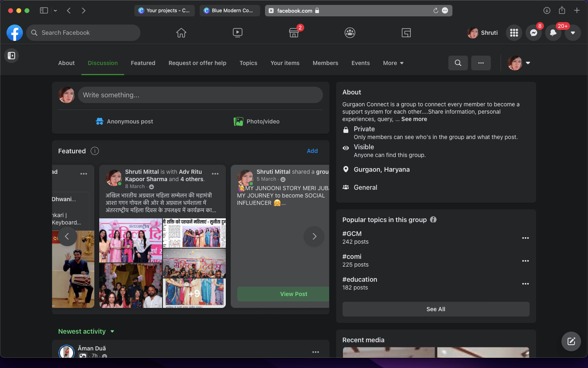This screenshot has height=368, width=588.
Task: Show next featured post
Action: coord(314,236)
